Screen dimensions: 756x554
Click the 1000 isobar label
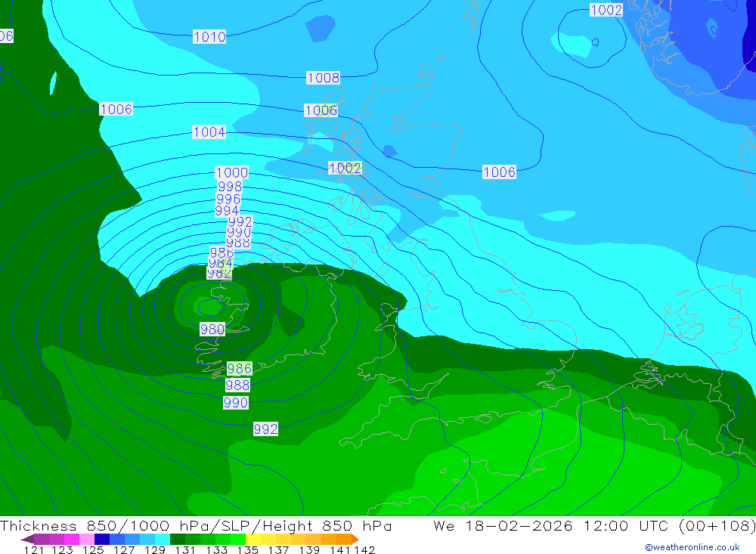(231, 172)
